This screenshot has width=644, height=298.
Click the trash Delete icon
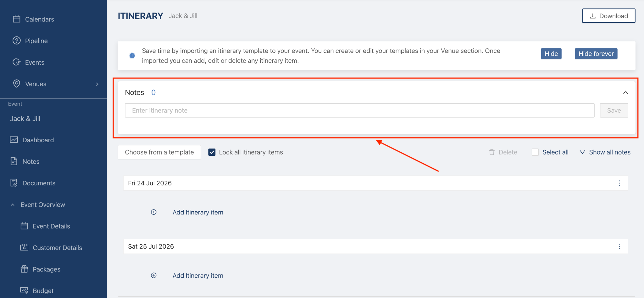pos(492,152)
